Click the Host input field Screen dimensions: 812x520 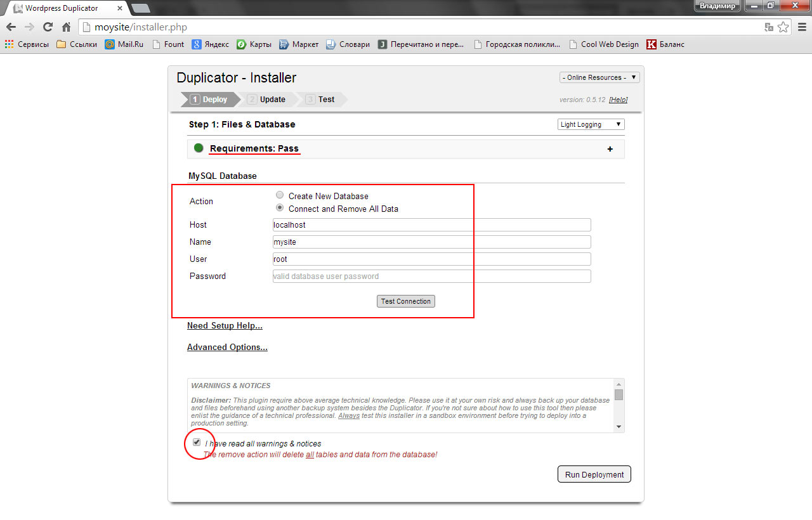432,225
